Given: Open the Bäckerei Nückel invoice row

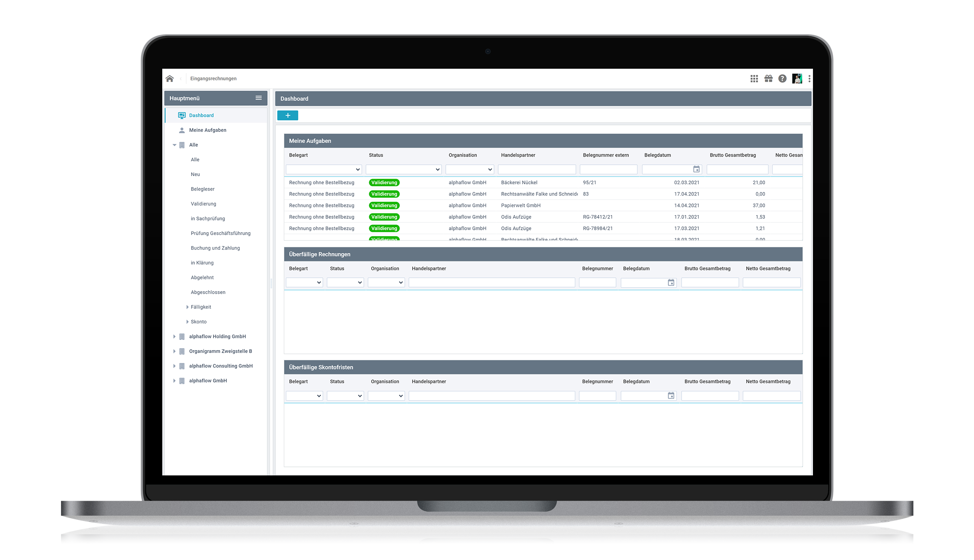Looking at the screenshot, I should pos(543,183).
